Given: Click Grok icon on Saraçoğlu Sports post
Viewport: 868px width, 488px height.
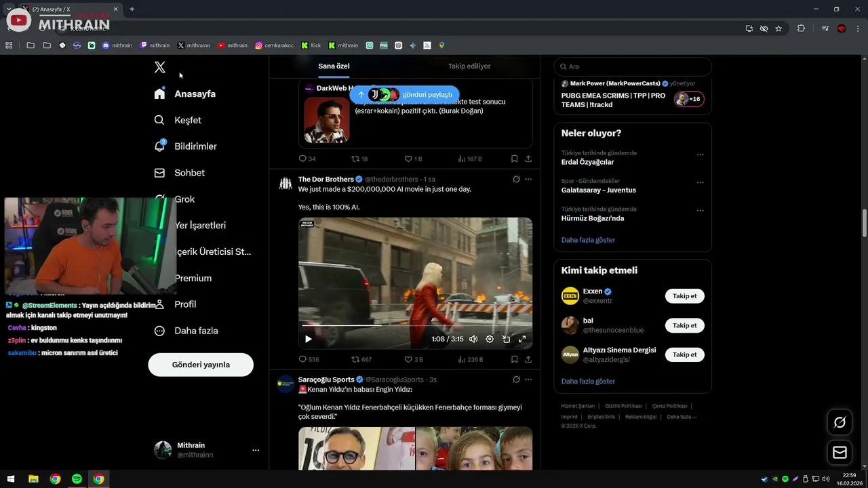Looking at the screenshot, I should click(x=516, y=380).
